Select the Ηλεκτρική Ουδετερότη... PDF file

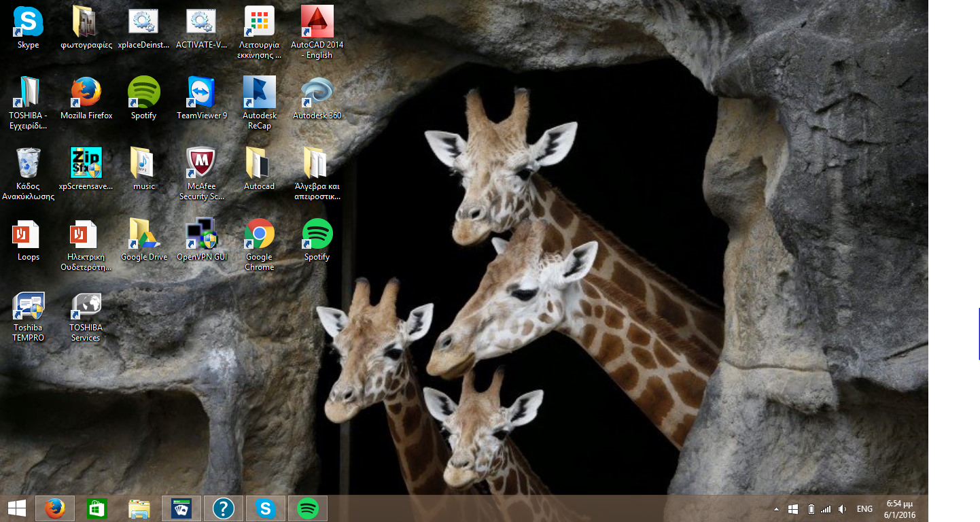86,245
